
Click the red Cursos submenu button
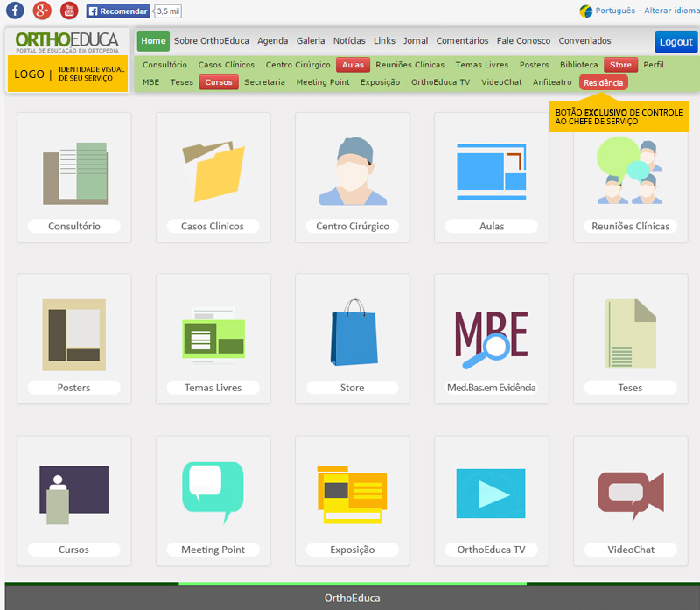[x=219, y=82]
